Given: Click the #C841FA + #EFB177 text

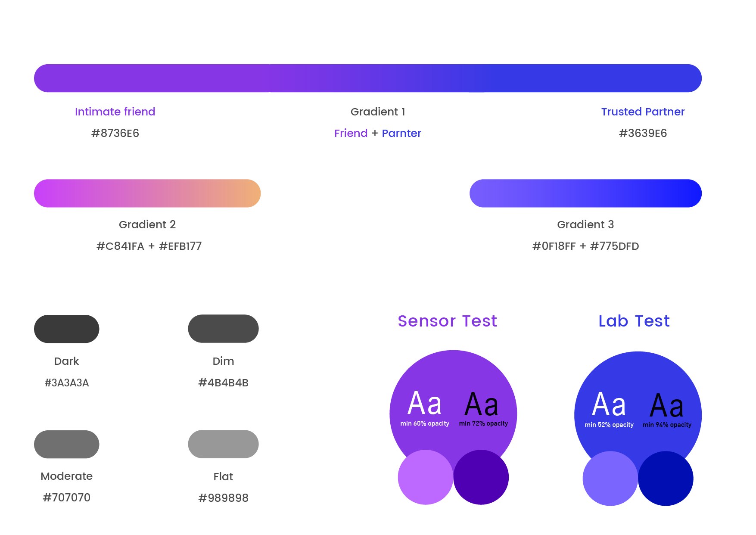Looking at the screenshot, I should (x=149, y=246).
